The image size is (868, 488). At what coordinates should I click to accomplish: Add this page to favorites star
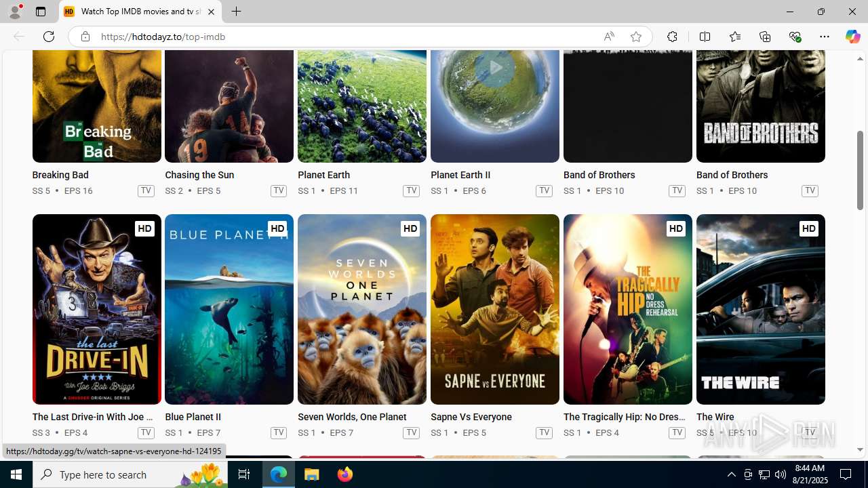[635, 37]
